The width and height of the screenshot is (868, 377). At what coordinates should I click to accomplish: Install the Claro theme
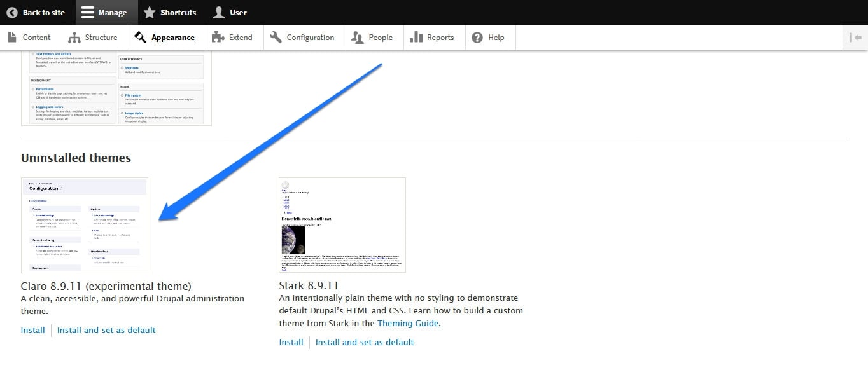point(33,330)
